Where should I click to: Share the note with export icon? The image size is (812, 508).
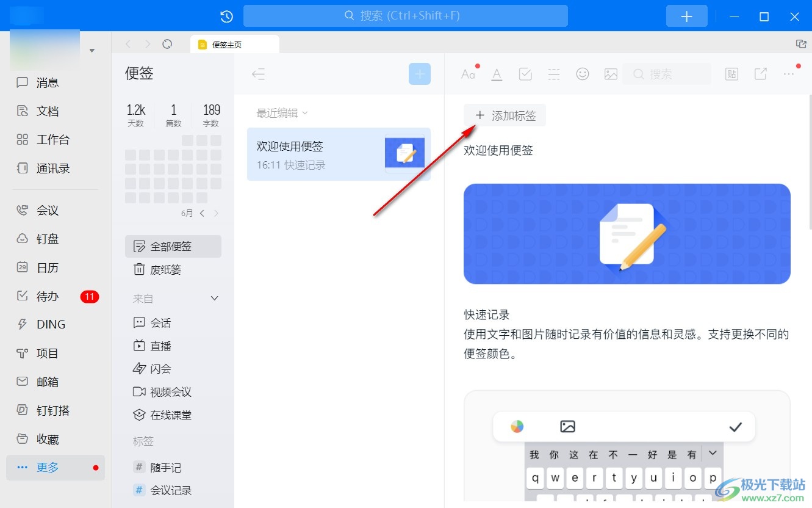tap(760, 74)
